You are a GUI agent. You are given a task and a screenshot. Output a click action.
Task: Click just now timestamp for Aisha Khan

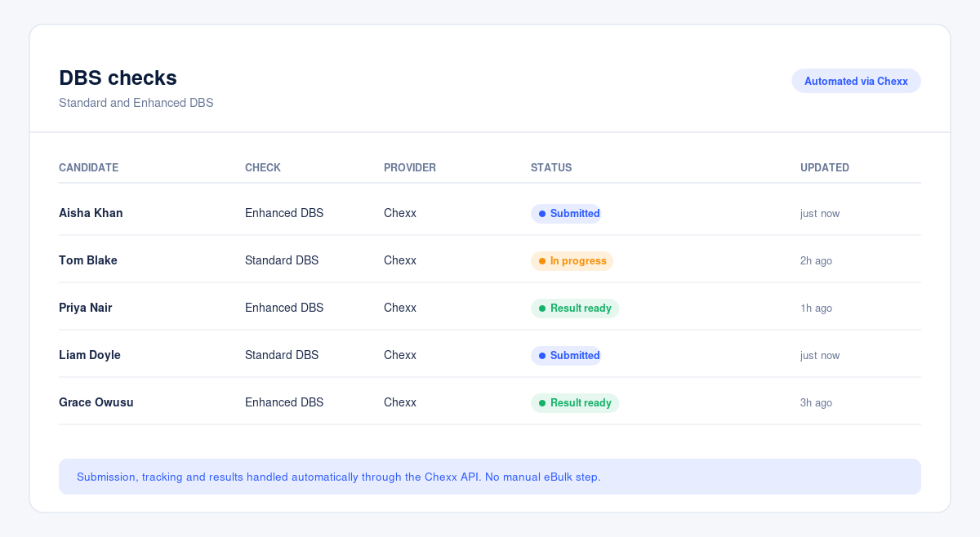(820, 214)
